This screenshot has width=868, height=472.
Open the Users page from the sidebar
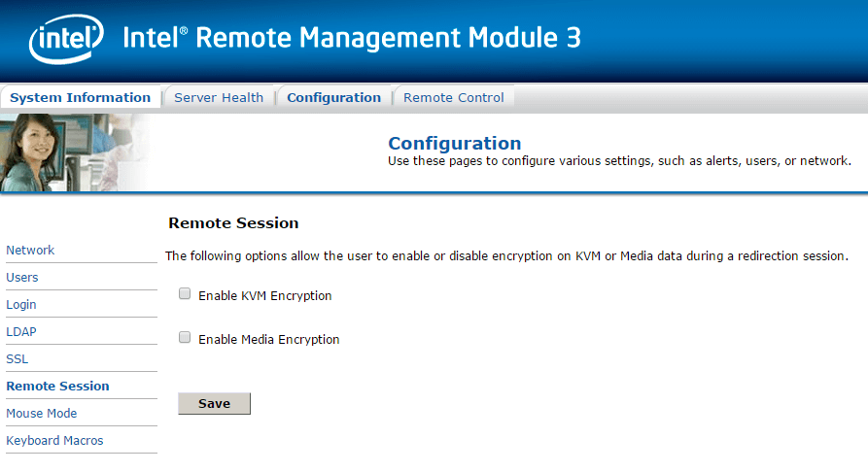coord(22,278)
